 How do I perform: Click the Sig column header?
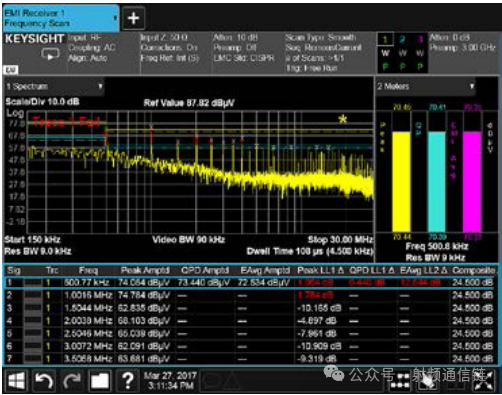14,270
